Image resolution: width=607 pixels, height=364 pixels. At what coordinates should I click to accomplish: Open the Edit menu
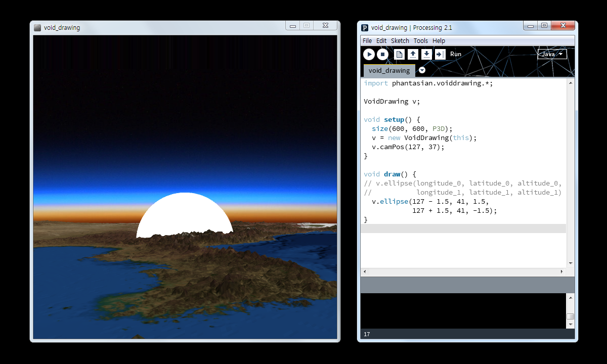pyautogui.click(x=381, y=40)
